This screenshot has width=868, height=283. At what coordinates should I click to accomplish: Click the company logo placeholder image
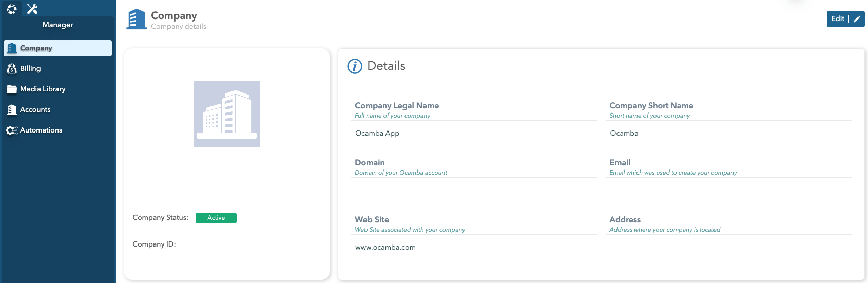pos(227,114)
